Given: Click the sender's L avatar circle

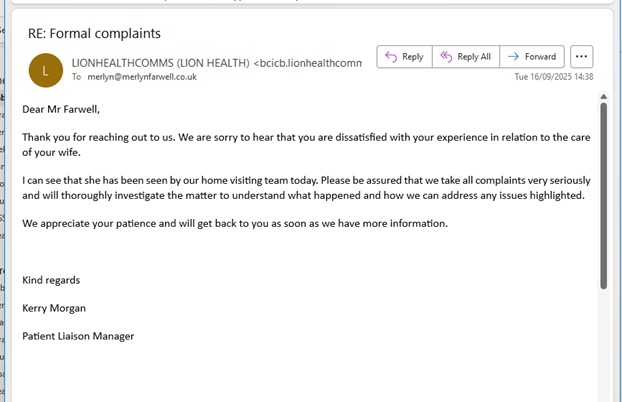Looking at the screenshot, I should (x=45, y=69).
